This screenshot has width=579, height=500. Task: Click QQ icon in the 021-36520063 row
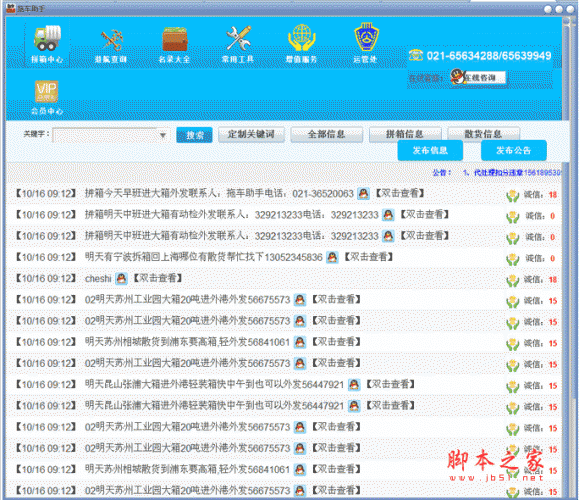click(363, 194)
